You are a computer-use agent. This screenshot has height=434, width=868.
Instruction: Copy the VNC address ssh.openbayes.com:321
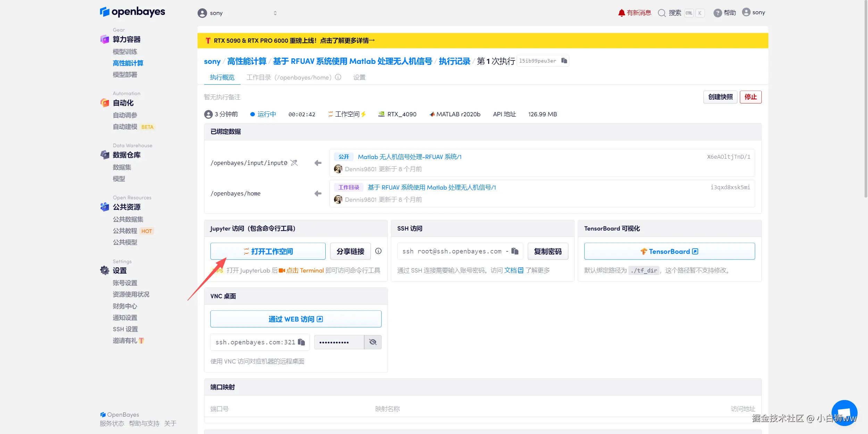coord(301,342)
